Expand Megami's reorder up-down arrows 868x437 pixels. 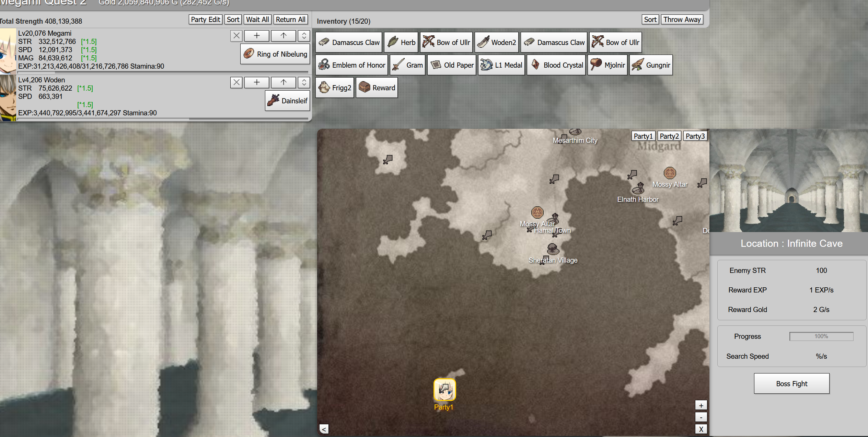(304, 36)
